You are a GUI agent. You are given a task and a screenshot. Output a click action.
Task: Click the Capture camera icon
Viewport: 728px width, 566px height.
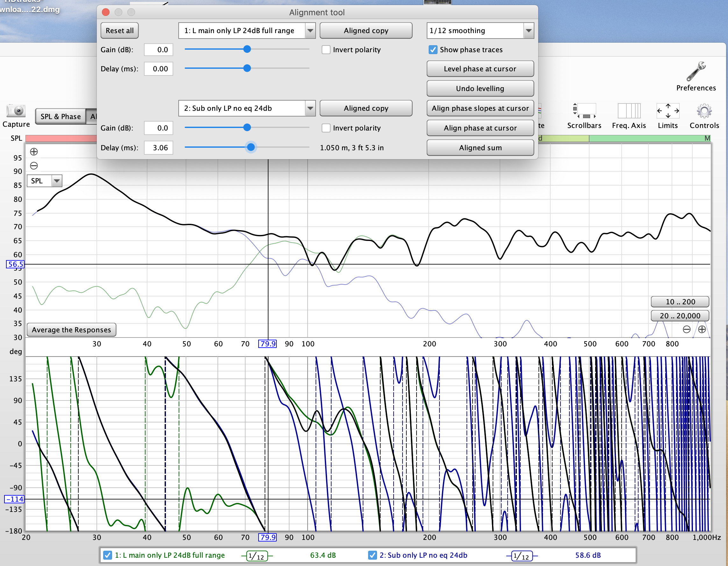point(16,111)
